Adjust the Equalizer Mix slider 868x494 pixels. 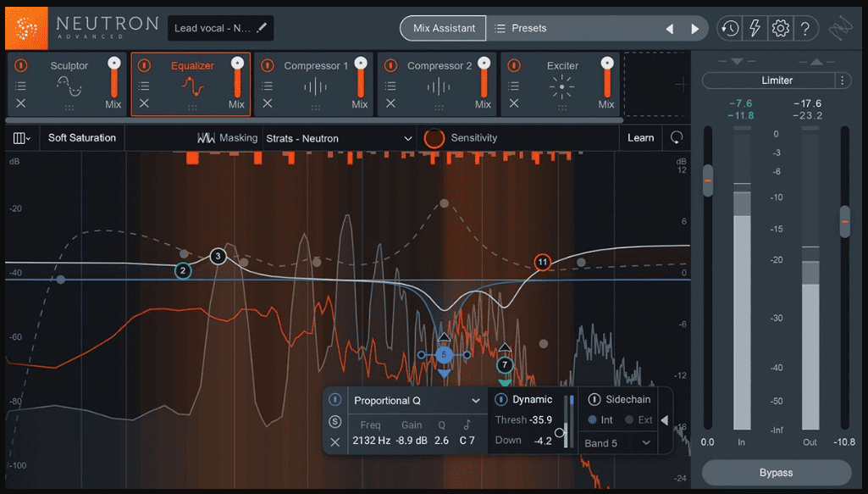pyautogui.click(x=237, y=78)
